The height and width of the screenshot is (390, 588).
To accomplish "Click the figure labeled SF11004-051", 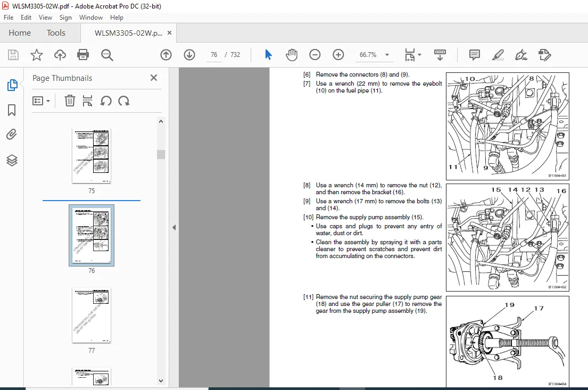I will [x=507, y=127].
